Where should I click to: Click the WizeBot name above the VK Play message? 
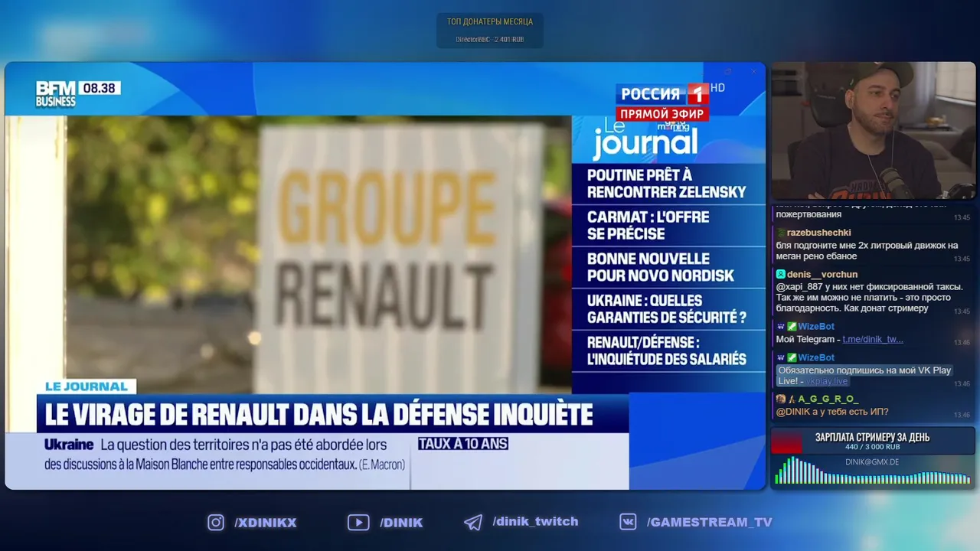coord(816,357)
